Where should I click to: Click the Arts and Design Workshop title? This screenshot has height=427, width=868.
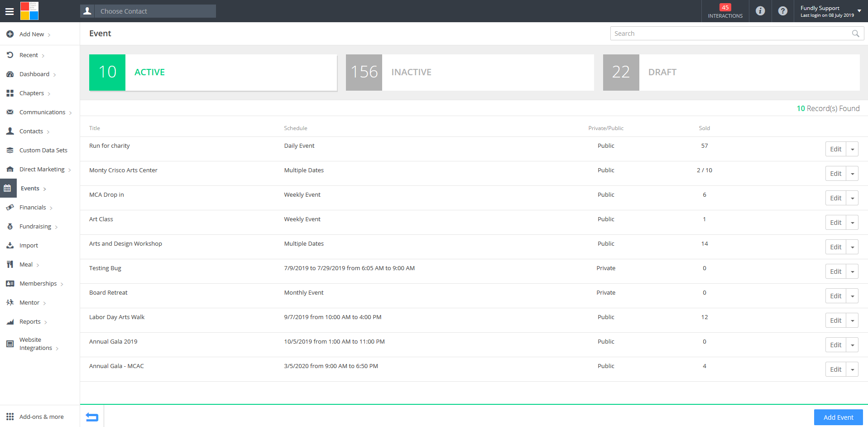pyautogui.click(x=125, y=243)
